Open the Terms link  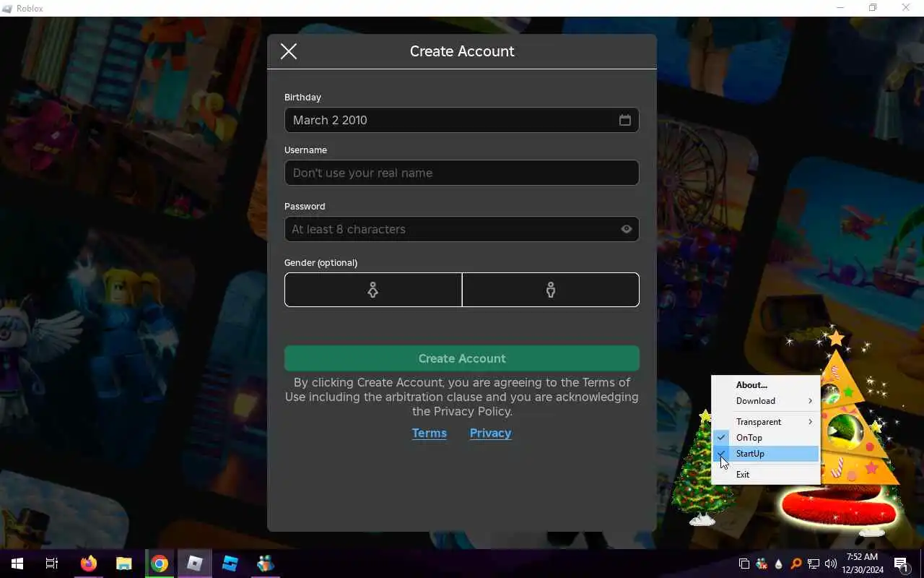(430, 433)
